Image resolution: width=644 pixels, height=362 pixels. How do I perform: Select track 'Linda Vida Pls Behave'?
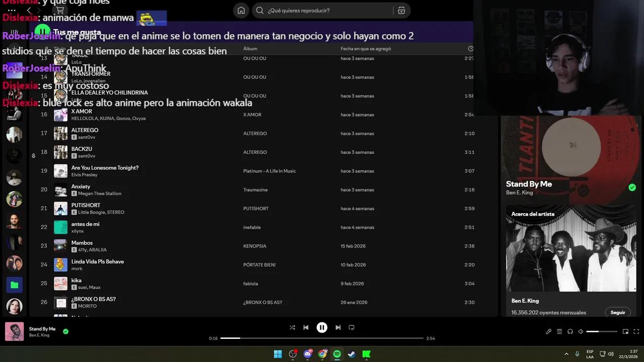(x=98, y=261)
